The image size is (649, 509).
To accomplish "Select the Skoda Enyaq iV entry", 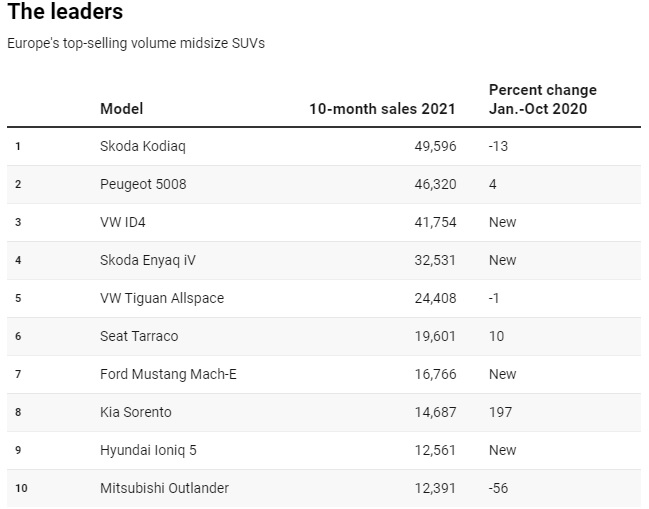I will coord(148,260).
